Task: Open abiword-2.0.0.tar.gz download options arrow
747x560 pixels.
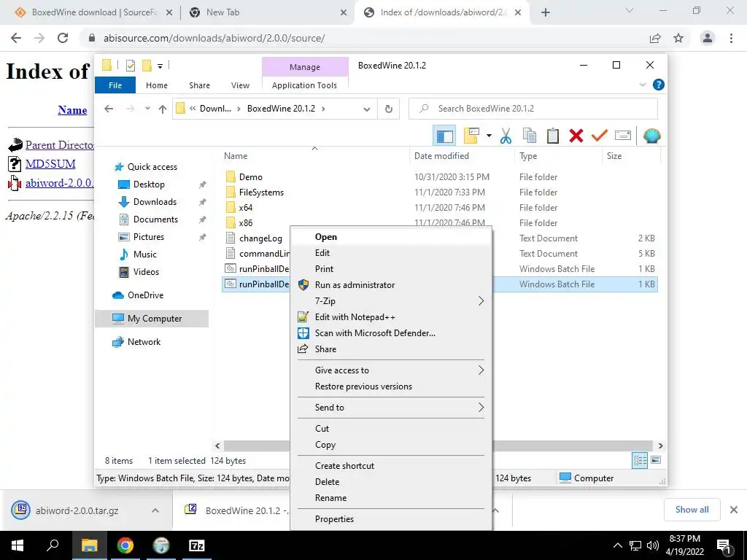Action: [155, 510]
